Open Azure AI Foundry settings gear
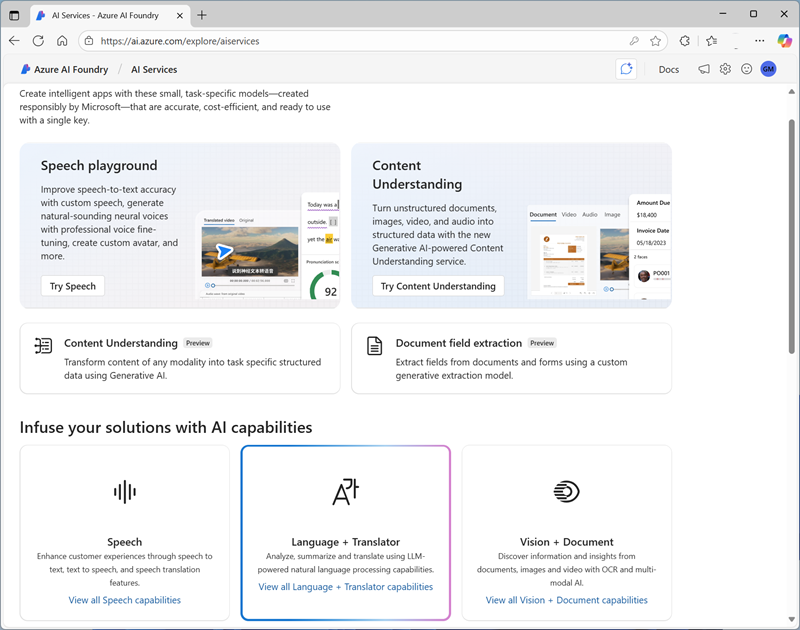Image resolution: width=800 pixels, height=630 pixels. click(725, 69)
